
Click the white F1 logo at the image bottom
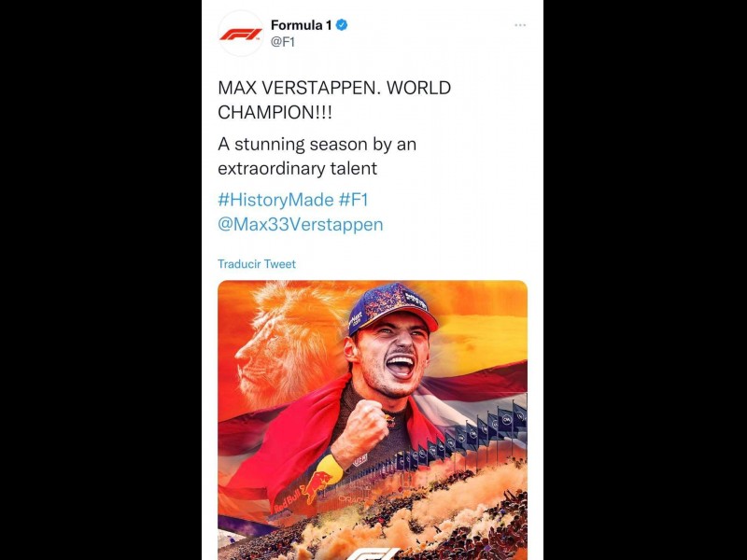pyautogui.click(x=373, y=553)
